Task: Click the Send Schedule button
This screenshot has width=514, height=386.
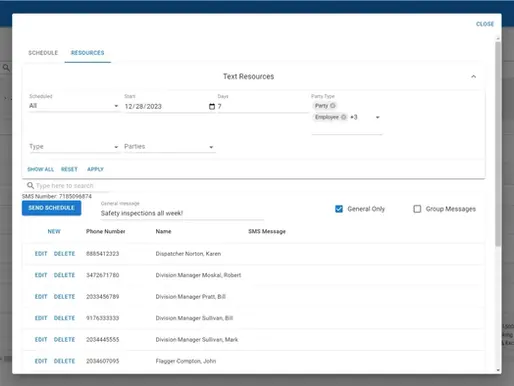Action: [51, 208]
